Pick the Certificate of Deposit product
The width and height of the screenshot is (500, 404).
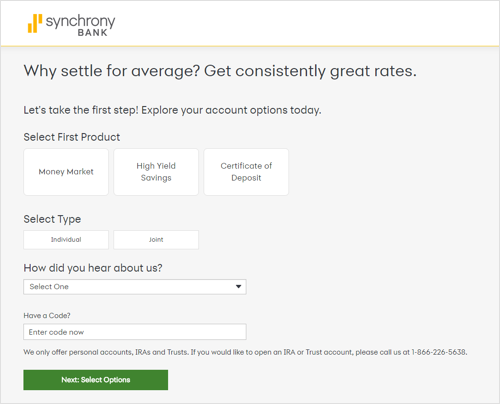click(x=246, y=172)
